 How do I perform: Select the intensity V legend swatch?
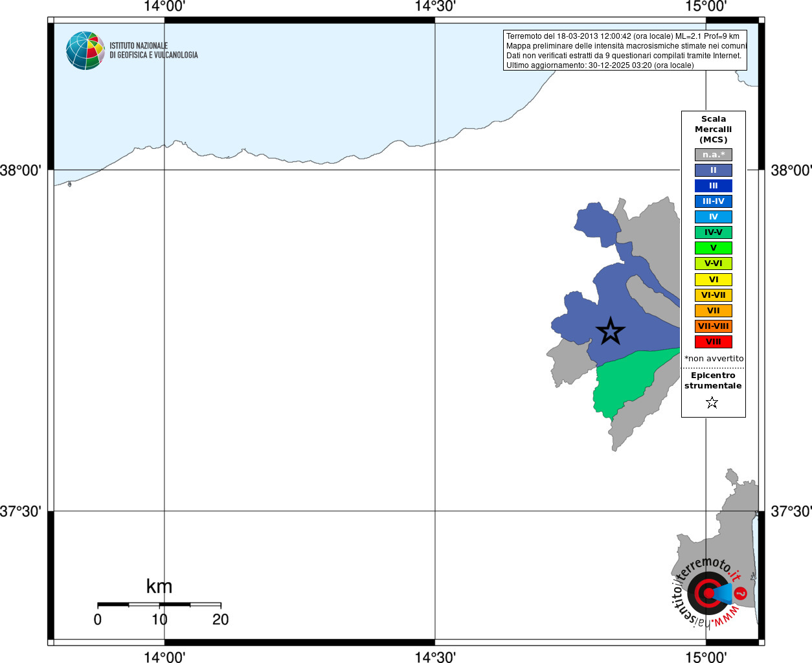pos(714,248)
